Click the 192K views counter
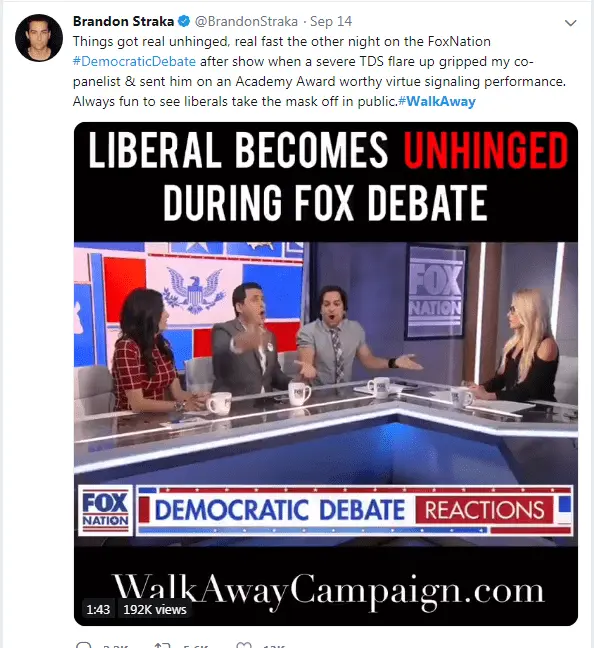The image size is (594, 648). tap(155, 609)
